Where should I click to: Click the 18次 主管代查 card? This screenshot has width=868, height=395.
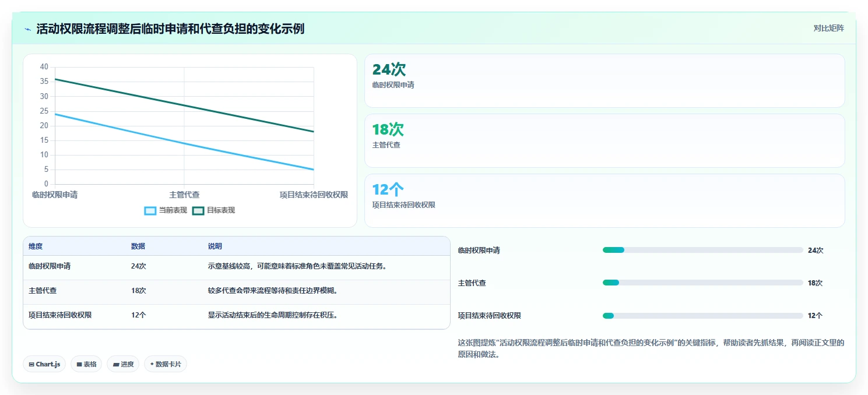pos(605,140)
